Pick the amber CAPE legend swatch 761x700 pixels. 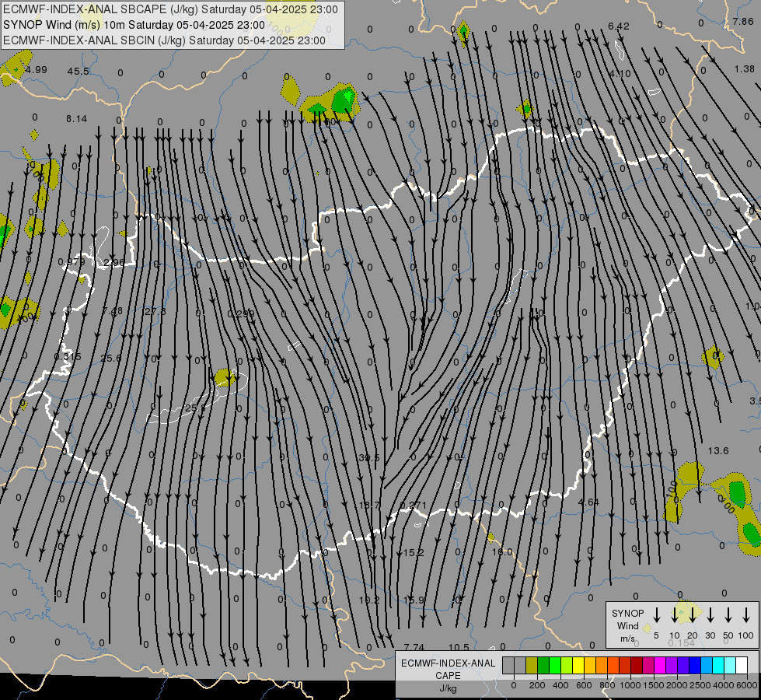tap(590, 666)
